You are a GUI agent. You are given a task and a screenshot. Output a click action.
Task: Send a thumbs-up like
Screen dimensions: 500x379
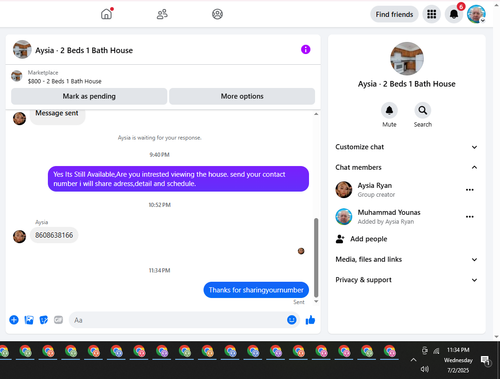(310, 320)
